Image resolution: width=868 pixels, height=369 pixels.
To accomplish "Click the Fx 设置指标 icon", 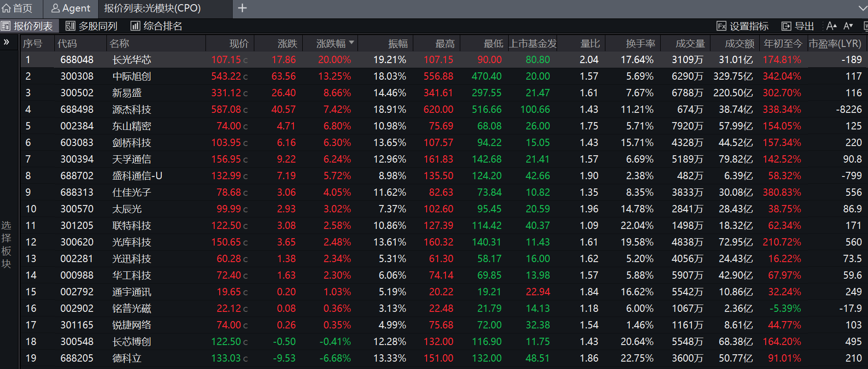I will (x=721, y=26).
